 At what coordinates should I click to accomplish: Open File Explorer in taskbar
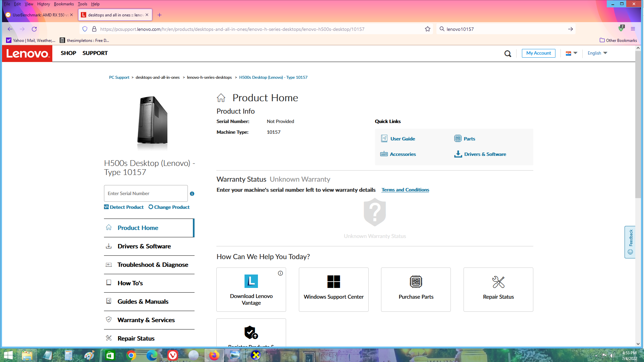pos(27,355)
